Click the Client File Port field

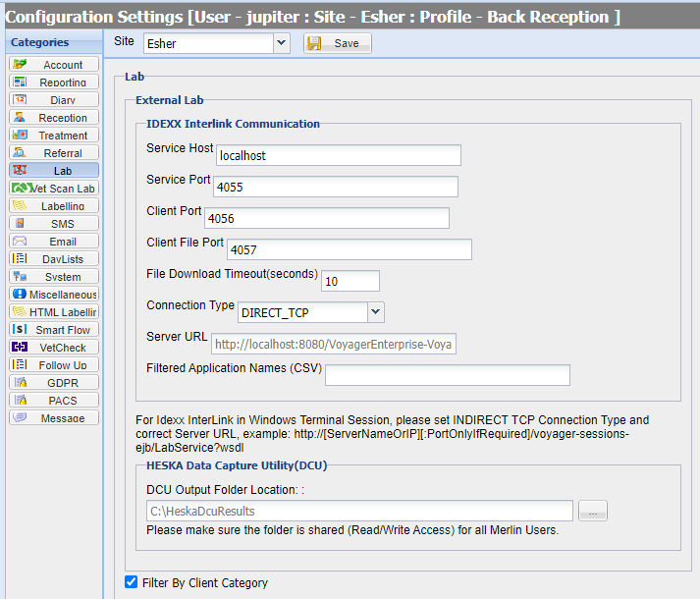(350, 249)
